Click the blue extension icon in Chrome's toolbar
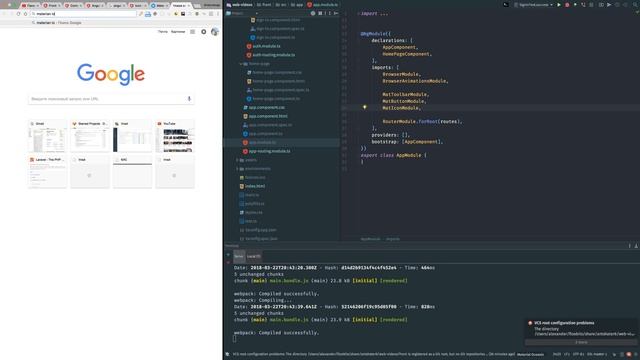The width and height of the screenshot is (640, 360). (148, 14)
